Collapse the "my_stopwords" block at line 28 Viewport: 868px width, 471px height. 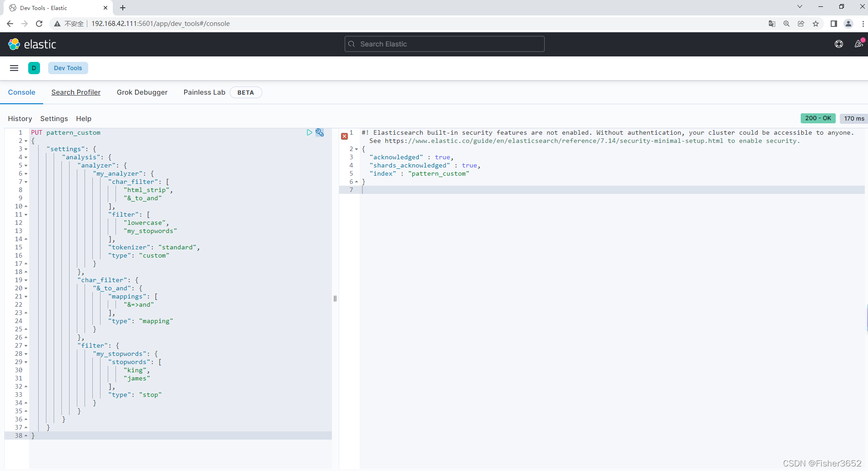coord(26,354)
